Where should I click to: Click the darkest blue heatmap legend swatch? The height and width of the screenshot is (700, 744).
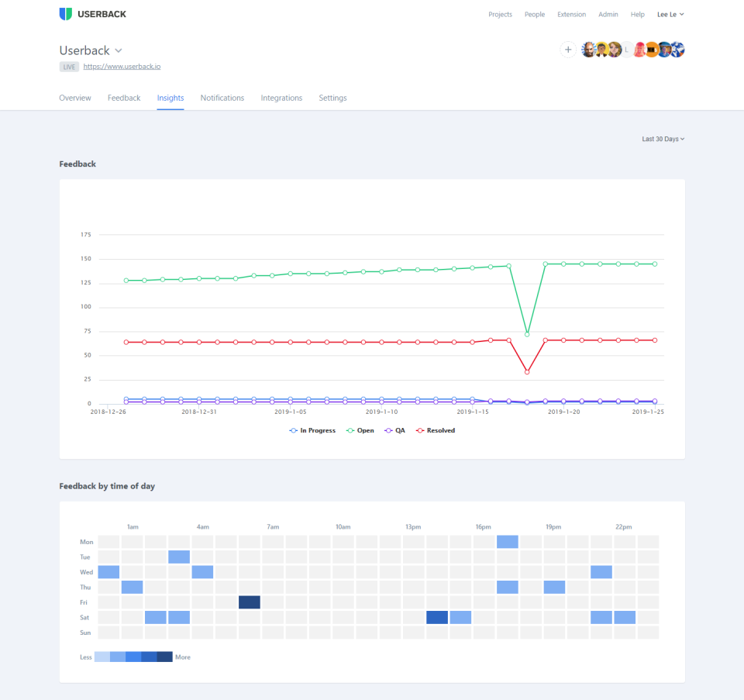(164, 657)
